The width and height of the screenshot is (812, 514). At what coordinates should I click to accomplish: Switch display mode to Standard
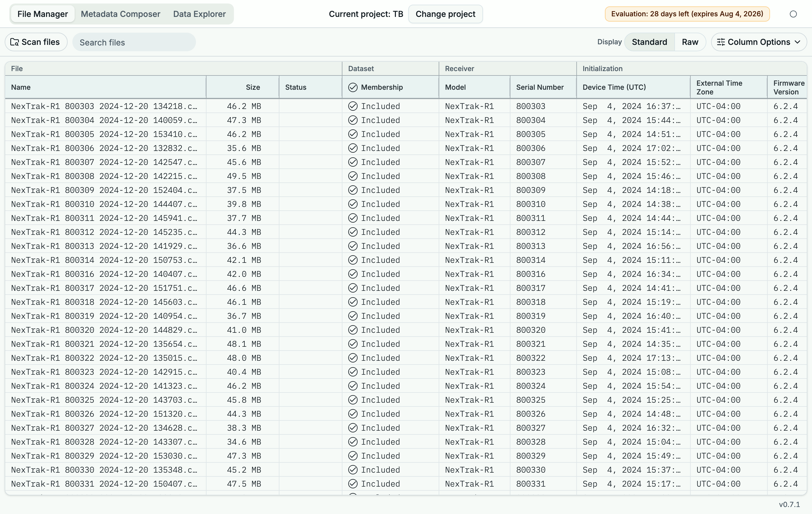click(x=649, y=42)
